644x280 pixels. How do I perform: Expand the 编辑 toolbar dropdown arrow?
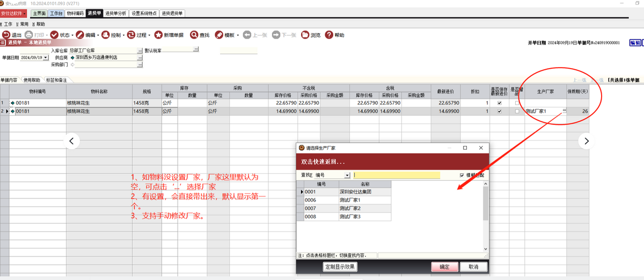click(x=98, y=35)
